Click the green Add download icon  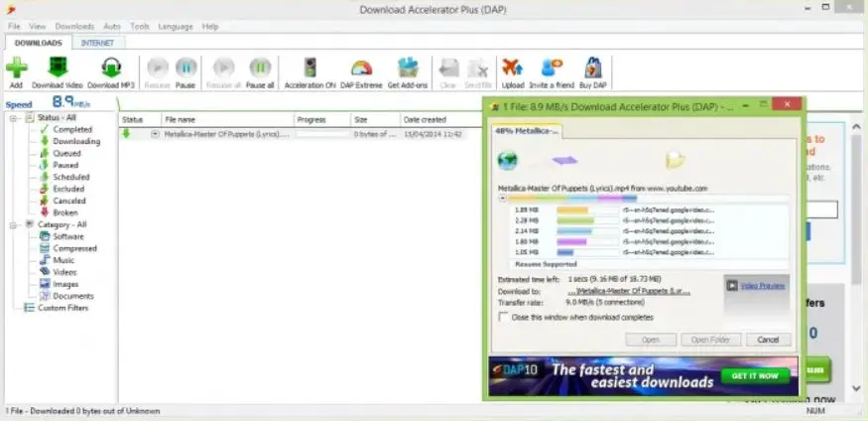[17, 68]
